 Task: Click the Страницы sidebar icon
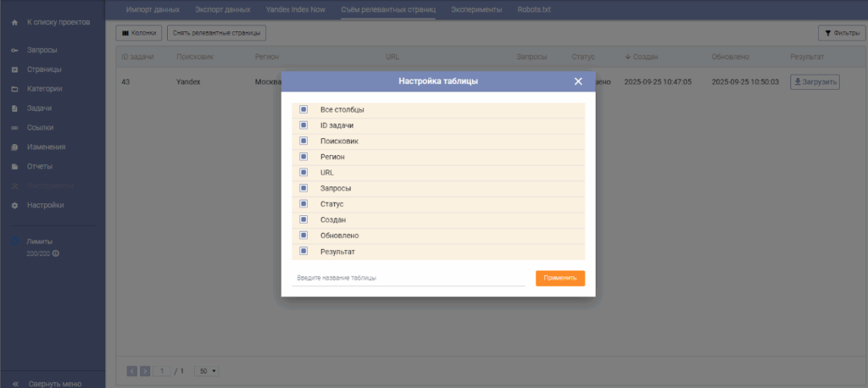pos(14,69)
